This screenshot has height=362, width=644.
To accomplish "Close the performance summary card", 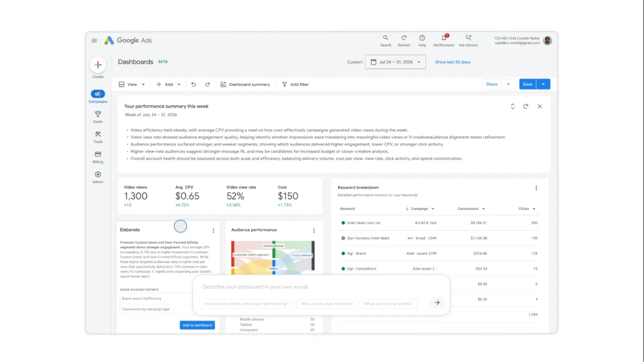I will [540, 107].
